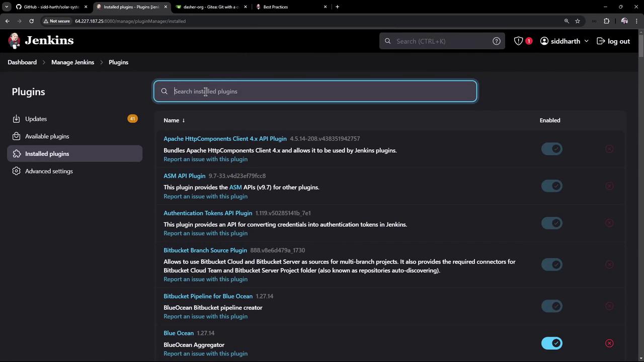Focus the Search installed plugins field

click(x=315, y=92)
